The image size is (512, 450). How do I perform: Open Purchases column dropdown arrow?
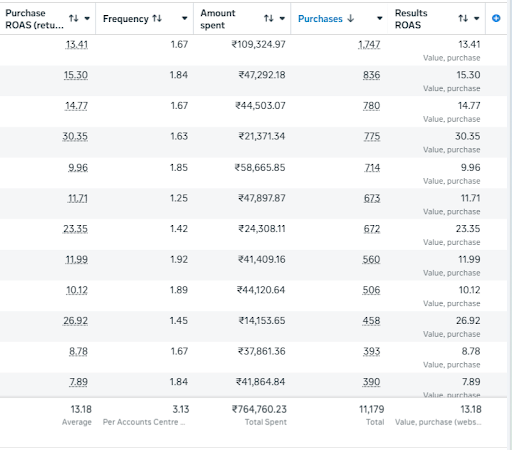[x=379, y=18]
